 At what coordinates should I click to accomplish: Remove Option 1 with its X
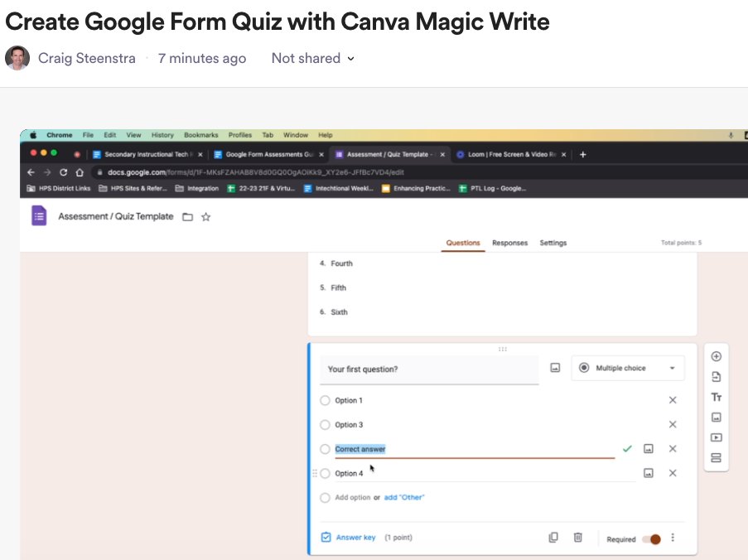click(673, 400)
